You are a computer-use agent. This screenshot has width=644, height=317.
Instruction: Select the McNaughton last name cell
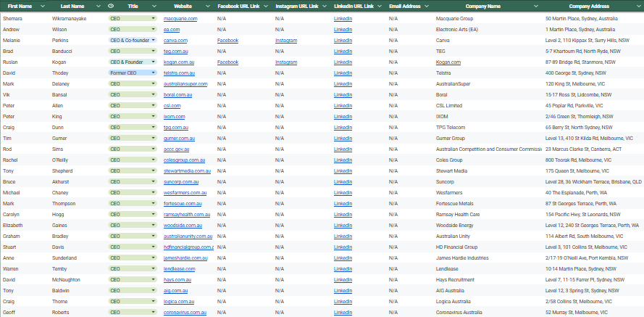pos(66,279)
